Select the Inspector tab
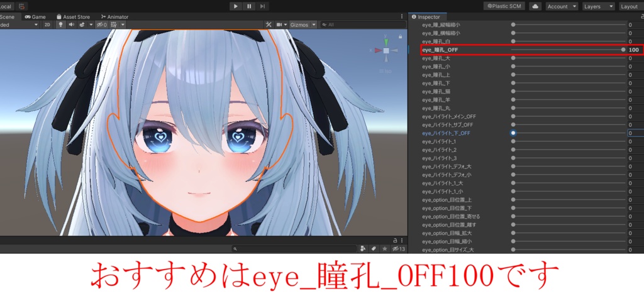The height and width of the screenshot is (296, 644). tap(426, 17)
